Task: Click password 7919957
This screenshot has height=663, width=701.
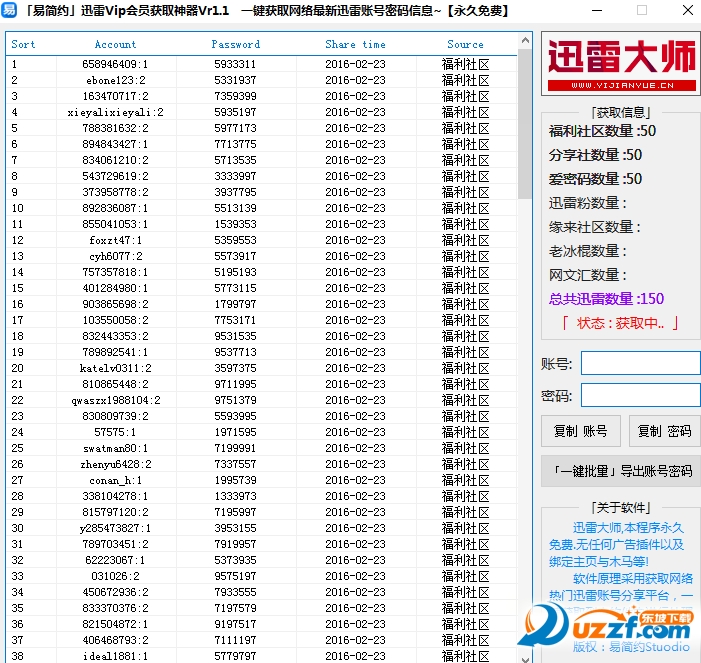Action: point(236,544)
